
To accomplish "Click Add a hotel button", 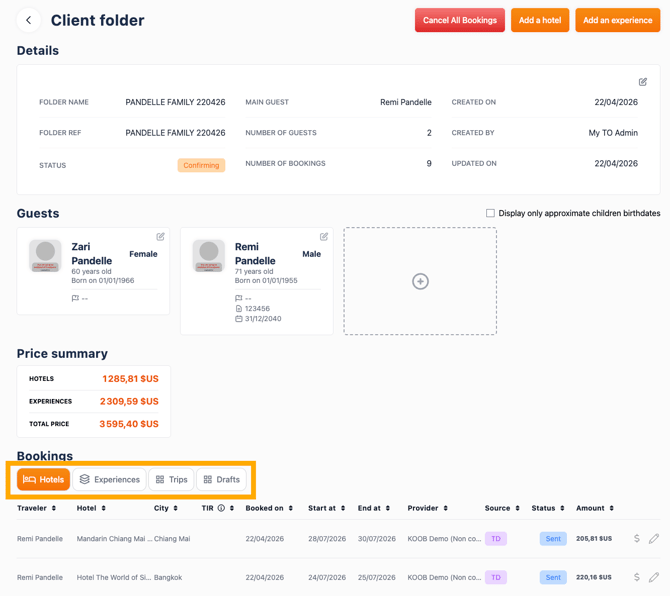I will (540, 20).
